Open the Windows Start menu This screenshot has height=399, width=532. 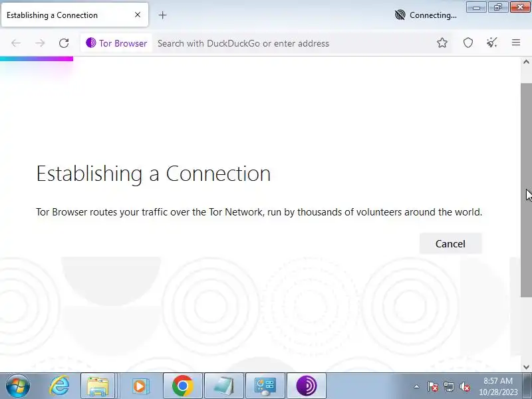17,386
